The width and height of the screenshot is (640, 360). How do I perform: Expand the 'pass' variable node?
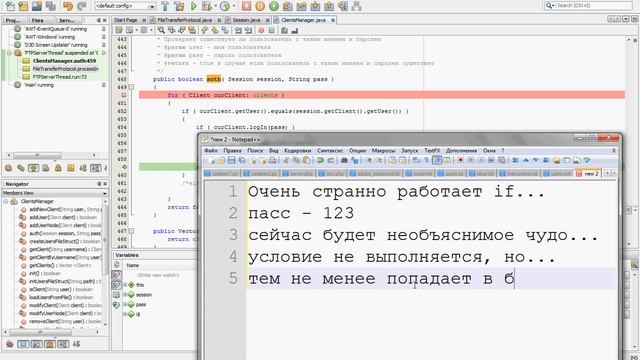click(x=125, y=304)
